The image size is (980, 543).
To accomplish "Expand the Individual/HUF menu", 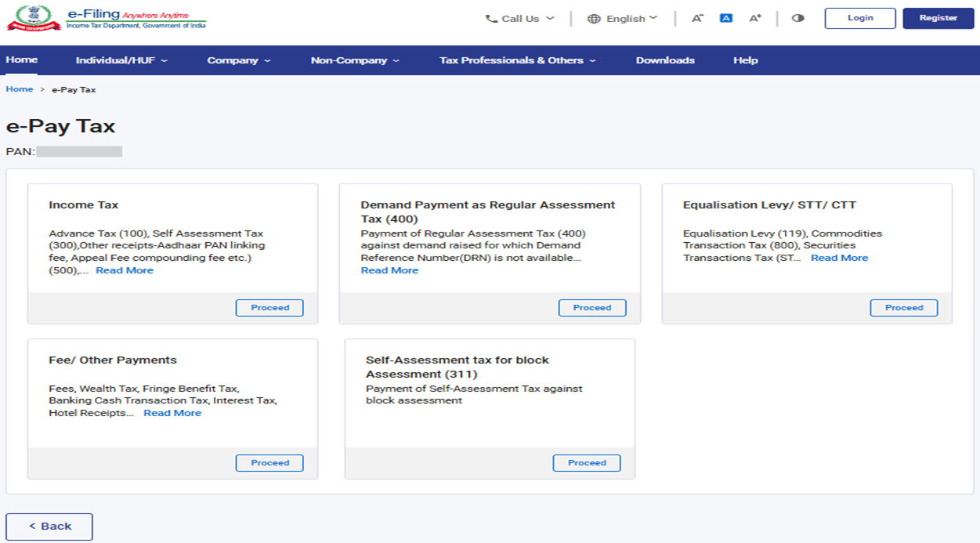I will (121, 60).
